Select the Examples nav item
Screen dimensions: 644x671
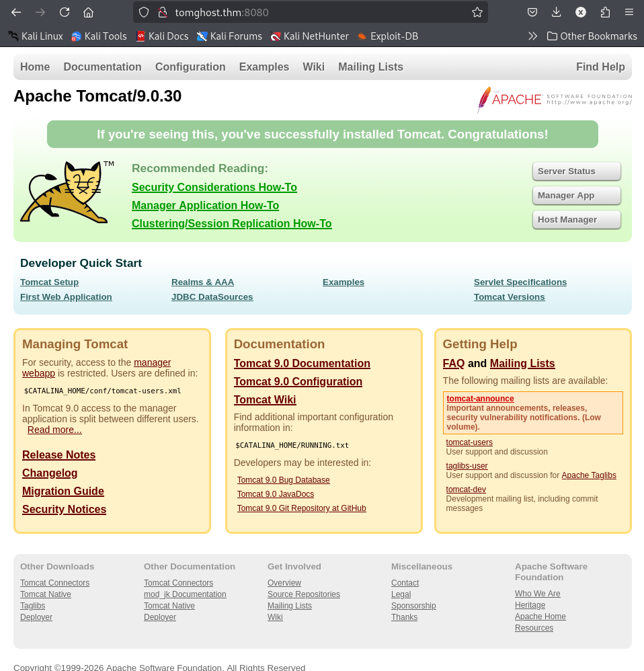tap(264, 67)
